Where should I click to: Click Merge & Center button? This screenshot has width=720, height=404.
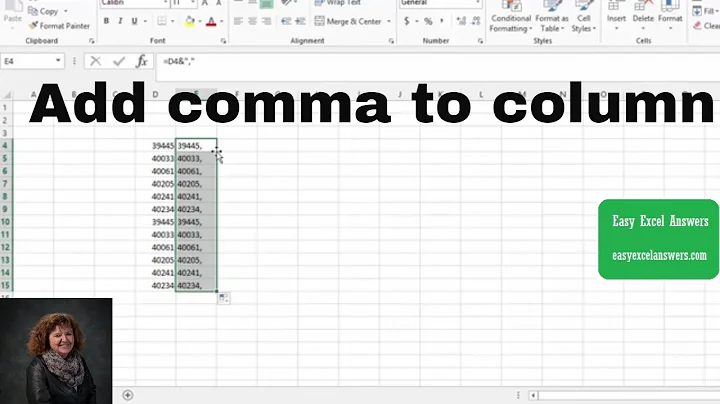pyautogui.click(x=348, y=21)
